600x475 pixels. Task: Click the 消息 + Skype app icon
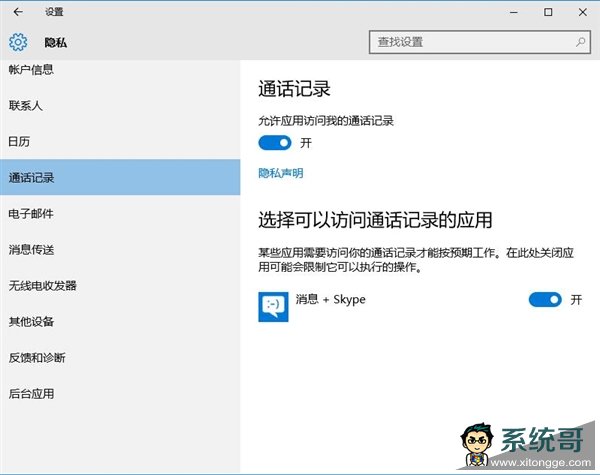click(x=273, y=307)
